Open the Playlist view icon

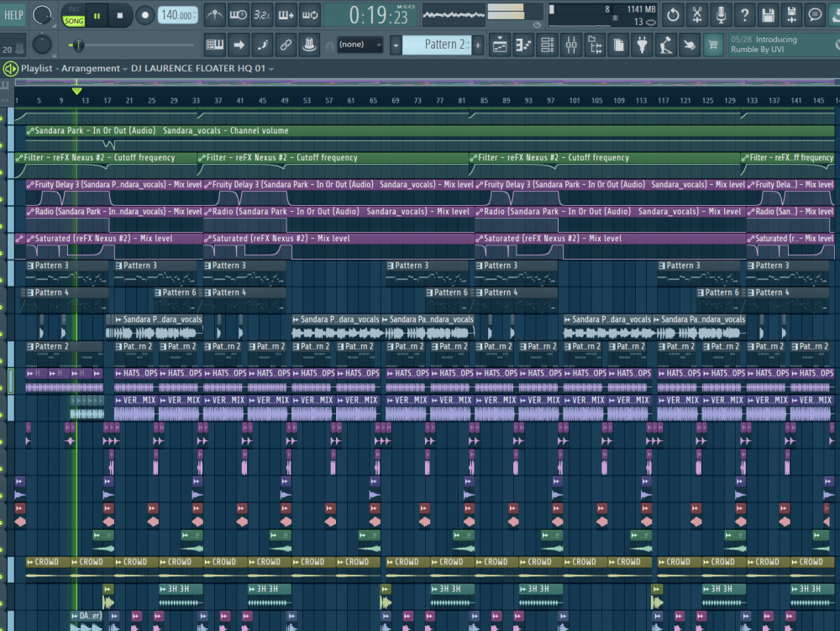[x=499, y=45]
